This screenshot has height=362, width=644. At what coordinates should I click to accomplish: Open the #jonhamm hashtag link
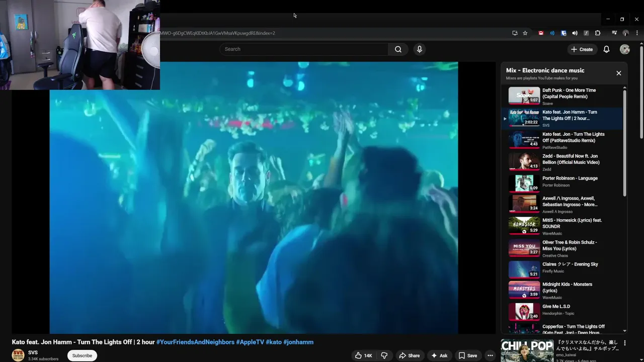tap(298, 342)
